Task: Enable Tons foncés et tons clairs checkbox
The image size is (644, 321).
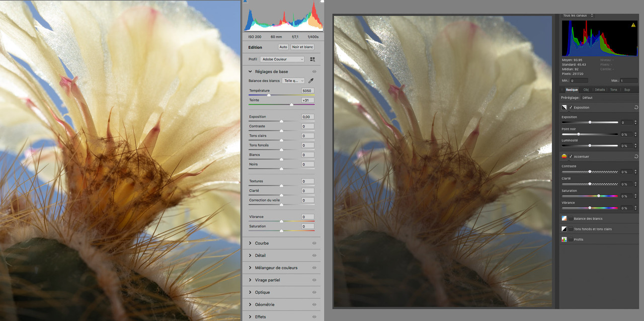Action: pos(571,229)
